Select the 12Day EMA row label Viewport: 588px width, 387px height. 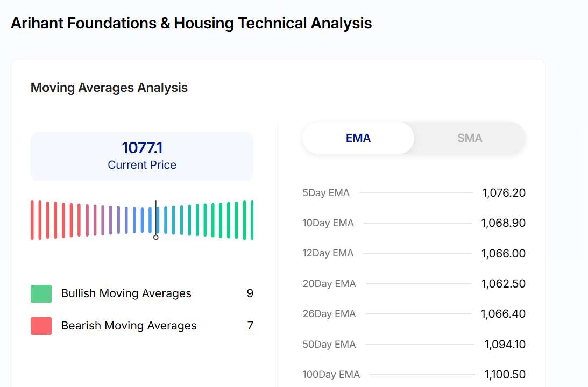click(328, 253)
